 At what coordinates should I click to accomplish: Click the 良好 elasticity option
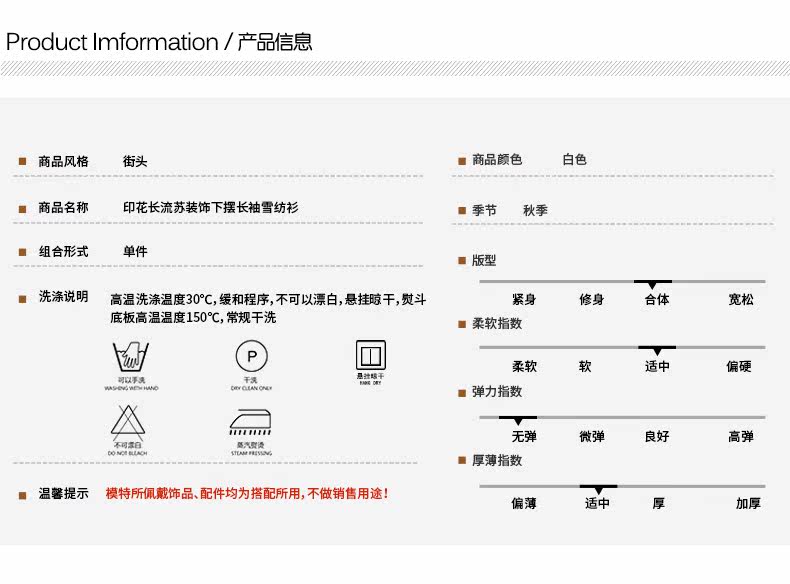(657, 436)
